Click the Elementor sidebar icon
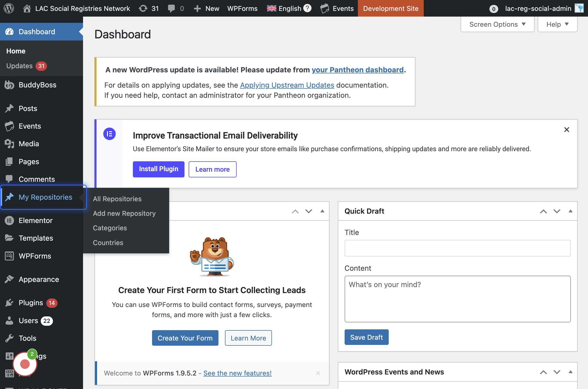Screen dimensions: 588x389 [9, 220]
